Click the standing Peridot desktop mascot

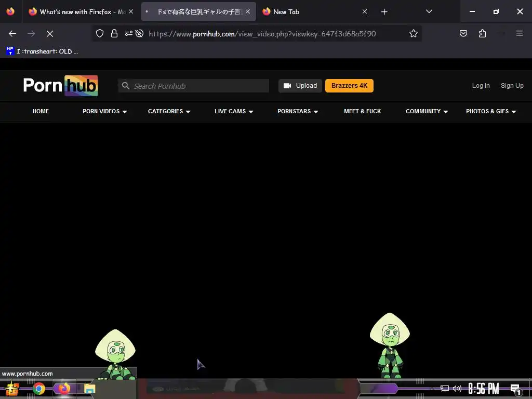[x=390, y=345]
